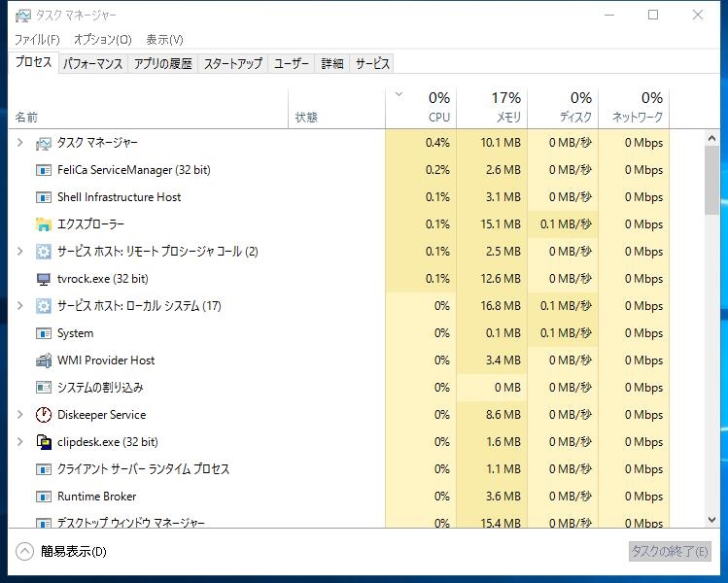Expand the タスク マネージャー process group
Image resolution: width=728 pixels, height=583 pixels.
[19, 143]
